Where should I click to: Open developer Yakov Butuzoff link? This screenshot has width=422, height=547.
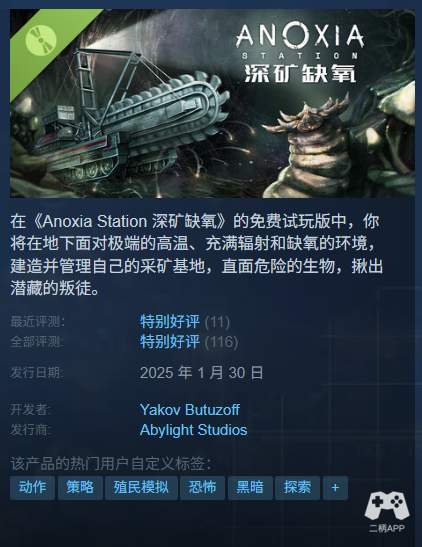coord(190,410)
